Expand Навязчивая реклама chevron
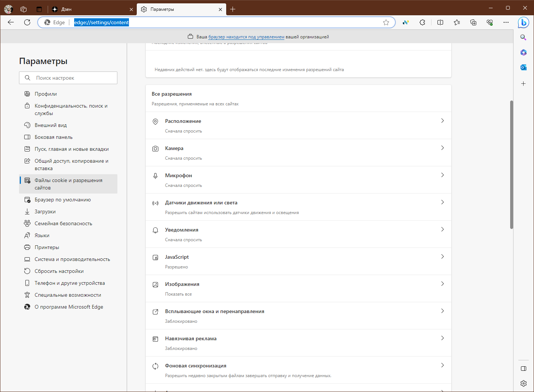Image resolution: width=534 pixels, height=392 pixels. pos(442,338)
